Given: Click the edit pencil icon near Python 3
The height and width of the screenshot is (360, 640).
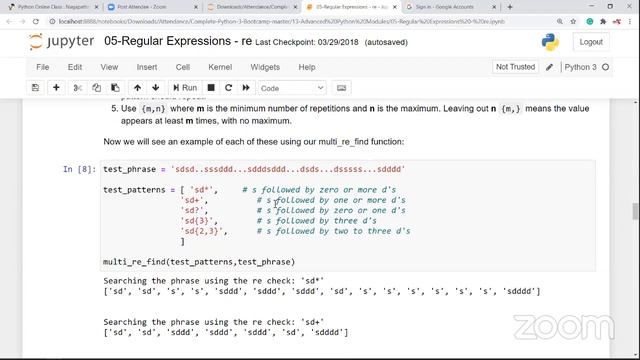Looking at the screenshot, I should pos(549,67).
